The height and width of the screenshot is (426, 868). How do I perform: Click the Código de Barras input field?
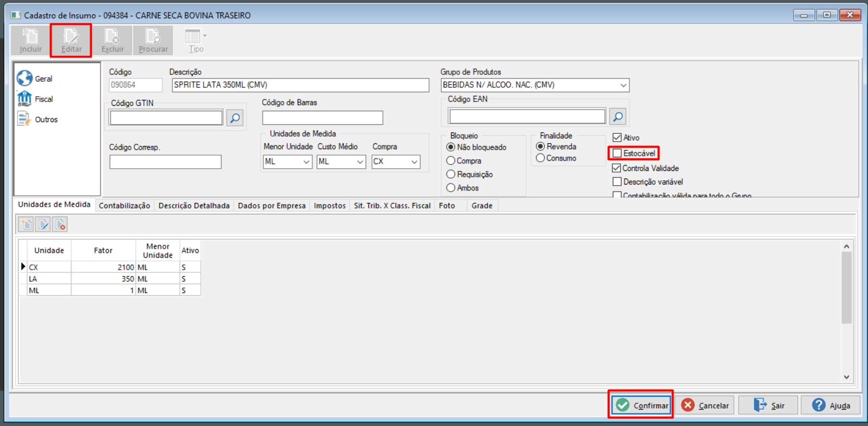pyautogui.click(x=323, y=118)
